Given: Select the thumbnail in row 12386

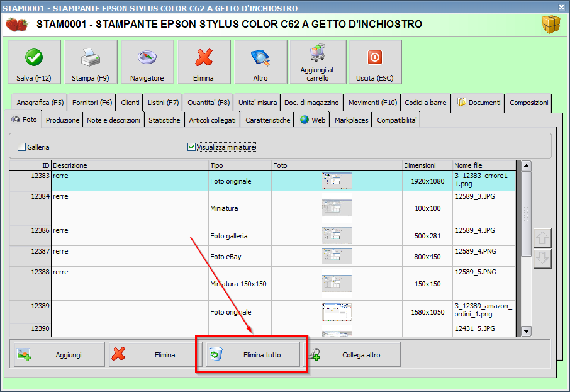Looking at the screenshot, I should tap(337, 235).
